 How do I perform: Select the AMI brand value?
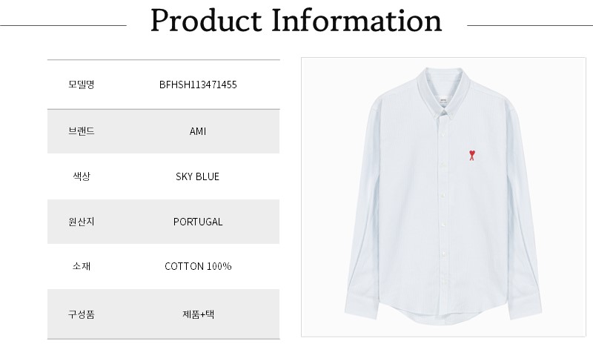click(x=198, y=131)
